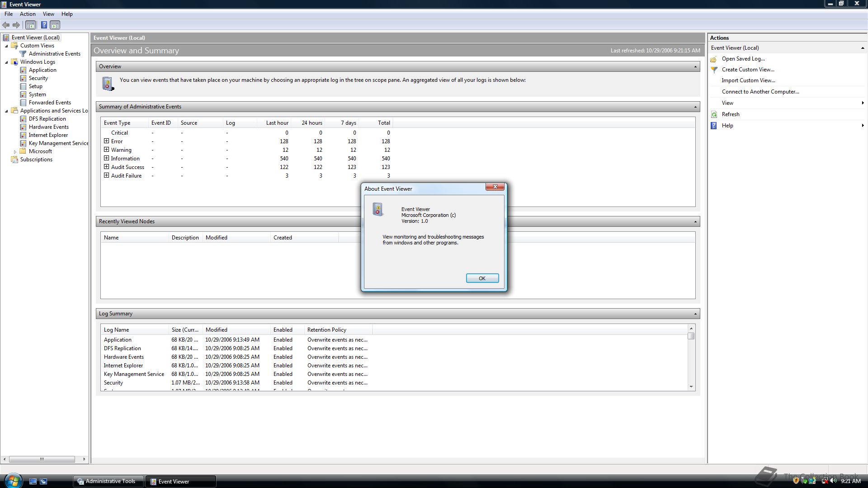Screen dimensions: 868x488
Task: Expand the Audit Success event type row
Action: click(x=106, y=167)
